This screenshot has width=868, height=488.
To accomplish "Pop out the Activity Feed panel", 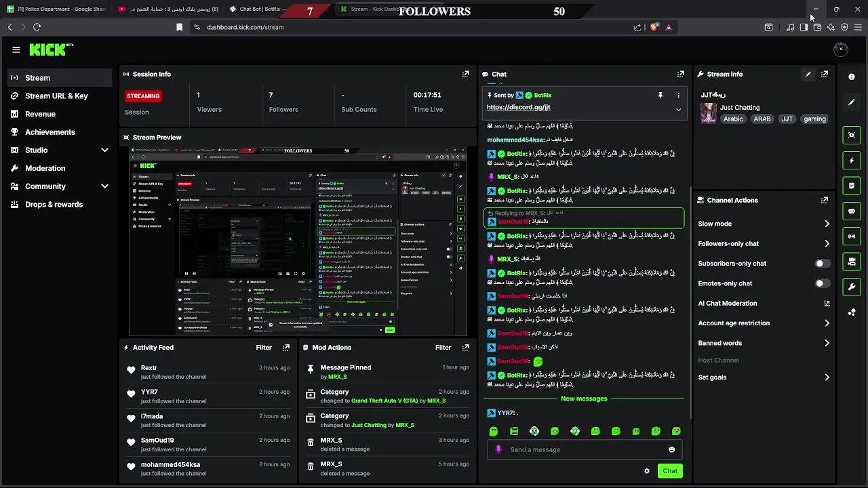I will point(285,347).
